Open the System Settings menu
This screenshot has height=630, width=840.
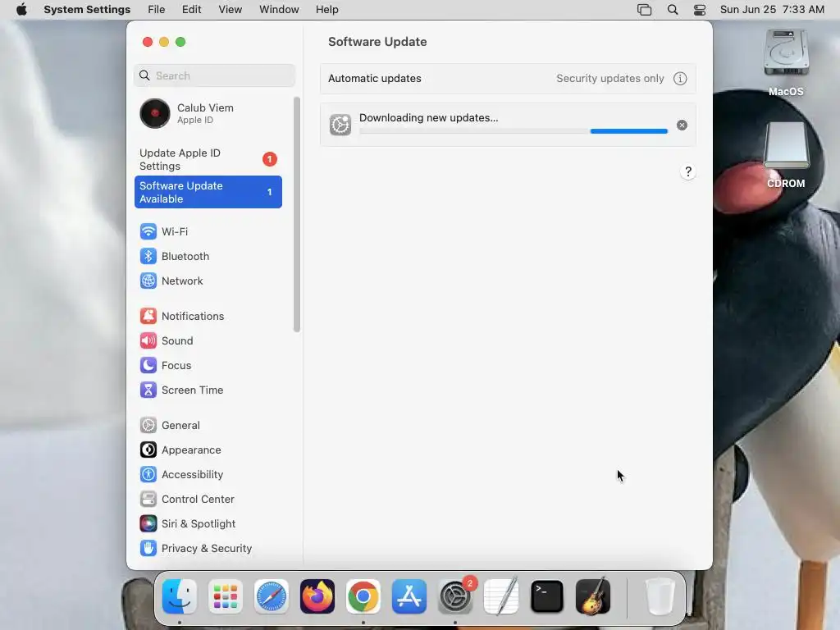coord(87,10)
